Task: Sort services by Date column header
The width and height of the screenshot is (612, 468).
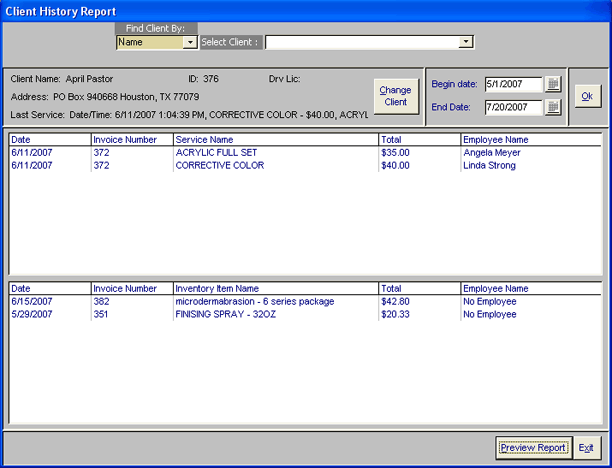Action: tap(50, 140)
